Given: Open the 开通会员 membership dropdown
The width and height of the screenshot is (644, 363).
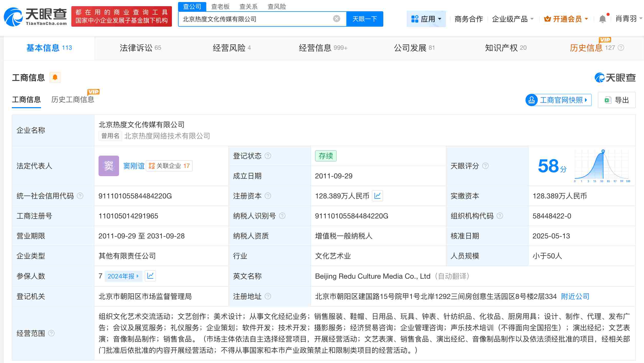Looking at the screenshot, I should point(566,19).
